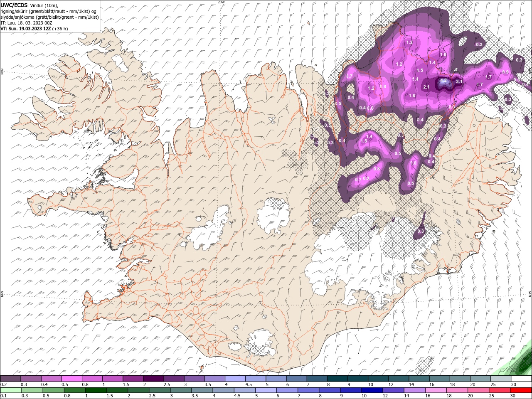
Task: Click the '3.1' snowfall value on the map
Action: pyautogui.click(x=459, y=82)
